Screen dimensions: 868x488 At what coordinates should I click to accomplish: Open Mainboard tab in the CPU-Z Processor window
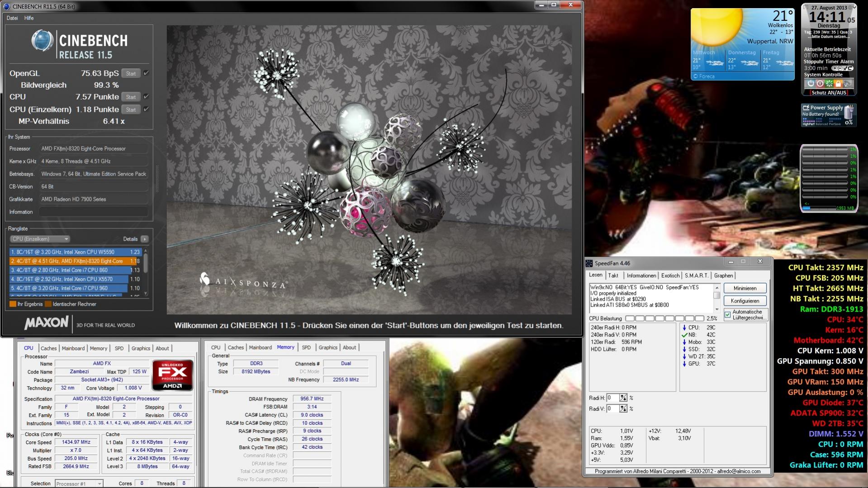[73, 348]
